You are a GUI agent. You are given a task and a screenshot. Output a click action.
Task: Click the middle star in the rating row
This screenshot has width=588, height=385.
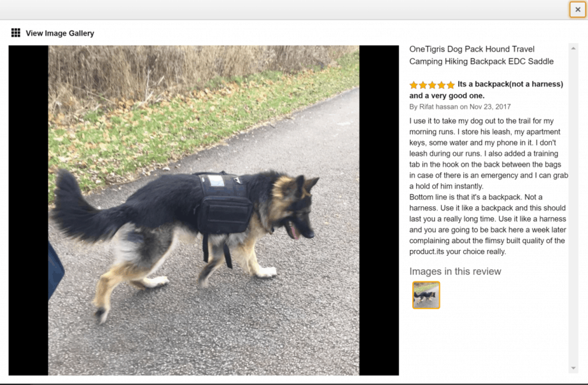point(432,85)
